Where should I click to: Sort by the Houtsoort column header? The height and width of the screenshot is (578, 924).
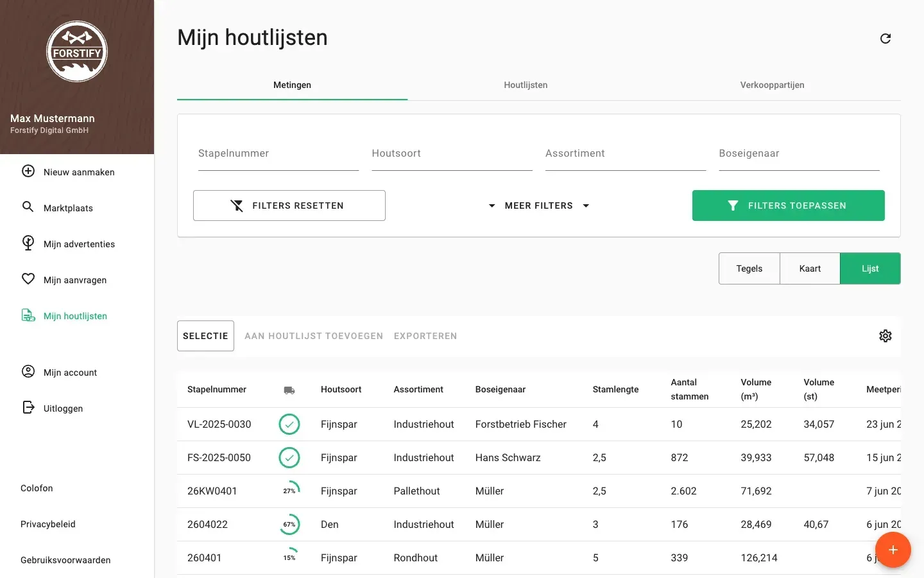341,389
